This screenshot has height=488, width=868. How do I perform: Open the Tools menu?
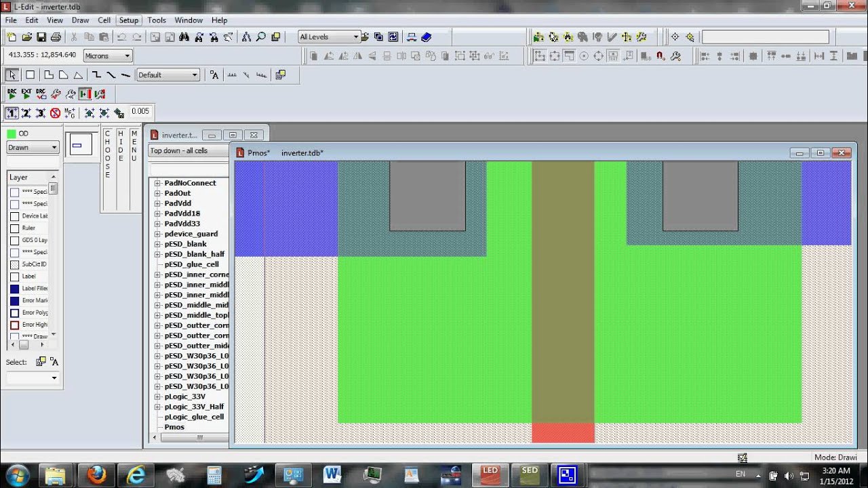(157, 20)
